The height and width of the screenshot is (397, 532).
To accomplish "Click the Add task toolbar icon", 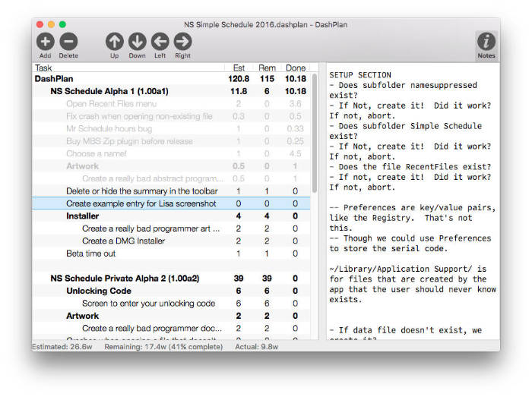I will click(46, 42).
